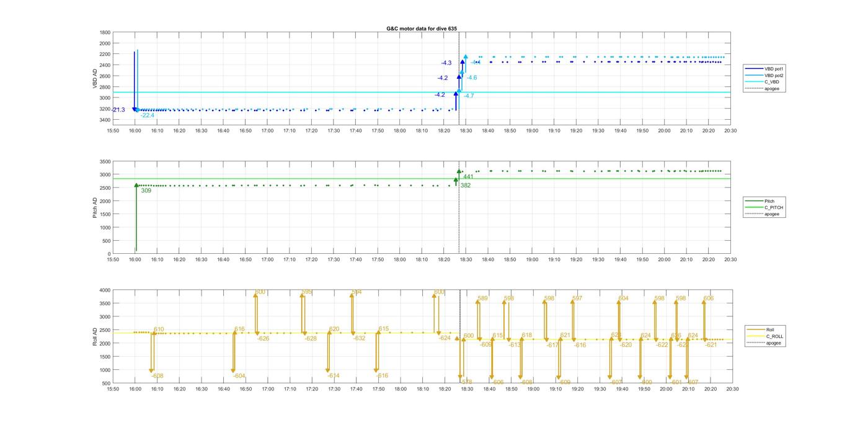Viewport: 868px width, 430px height.
Task: Click the '606' roll annotation
Action: pos(709,298)
